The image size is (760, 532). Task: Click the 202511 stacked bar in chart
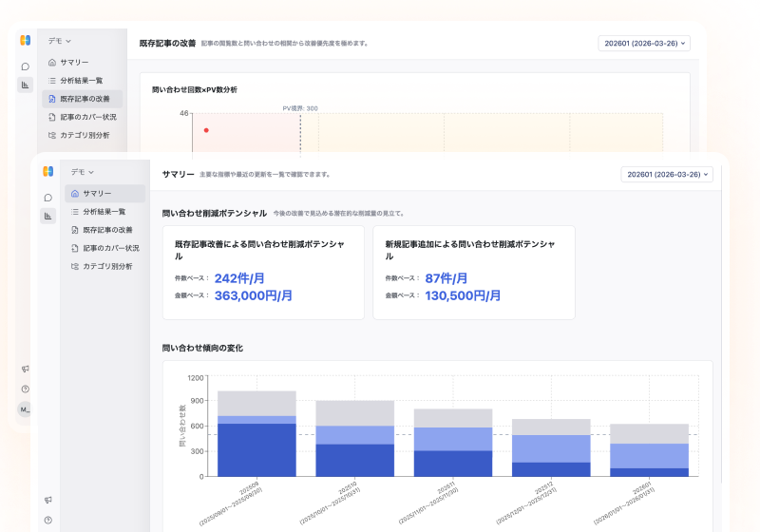click(453, 443)
